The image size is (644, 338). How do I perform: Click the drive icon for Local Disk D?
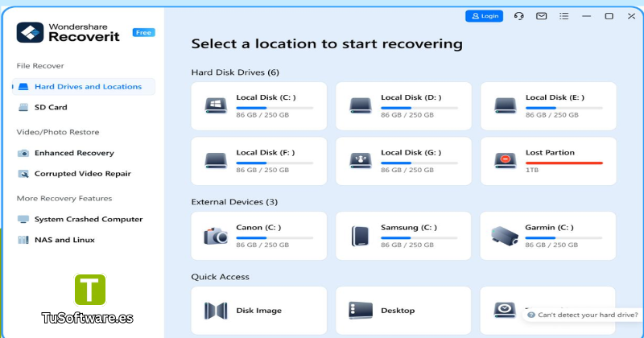[361, 105]
